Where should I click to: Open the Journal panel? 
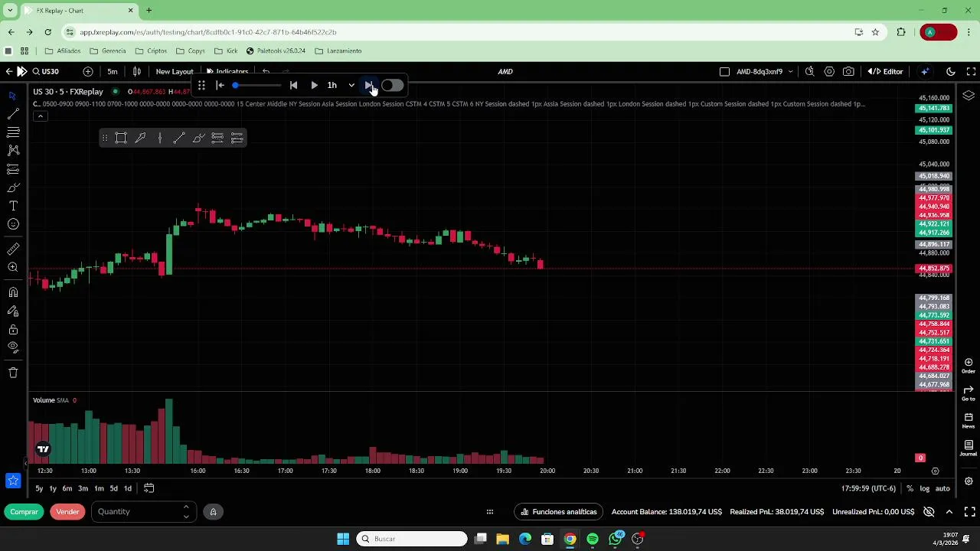click(x=969, y=448)
